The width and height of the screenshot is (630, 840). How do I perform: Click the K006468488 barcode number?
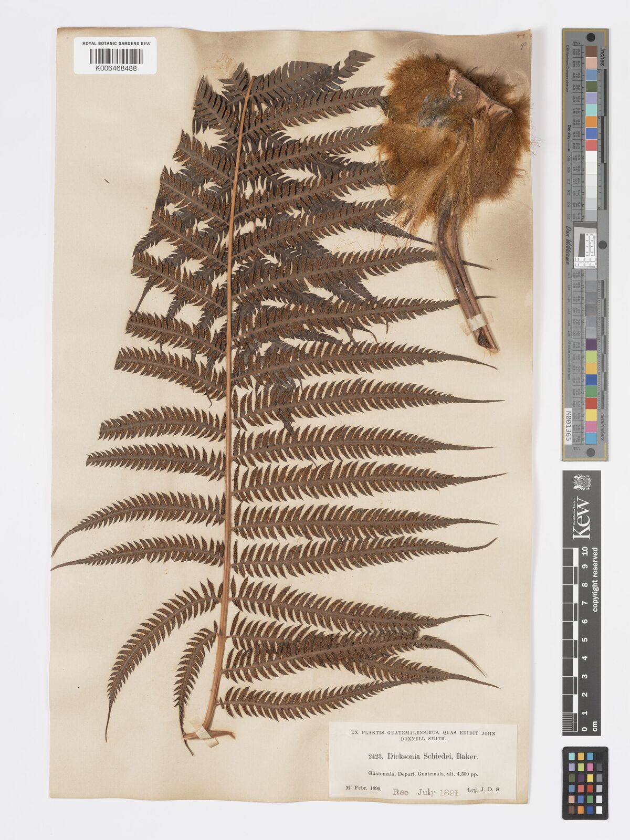(115, 68)
